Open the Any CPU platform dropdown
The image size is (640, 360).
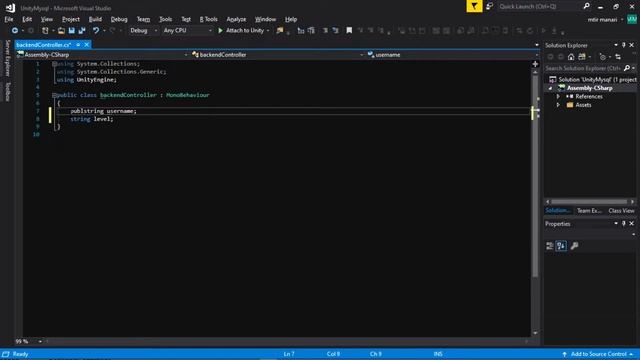click(x=187, y=31)
